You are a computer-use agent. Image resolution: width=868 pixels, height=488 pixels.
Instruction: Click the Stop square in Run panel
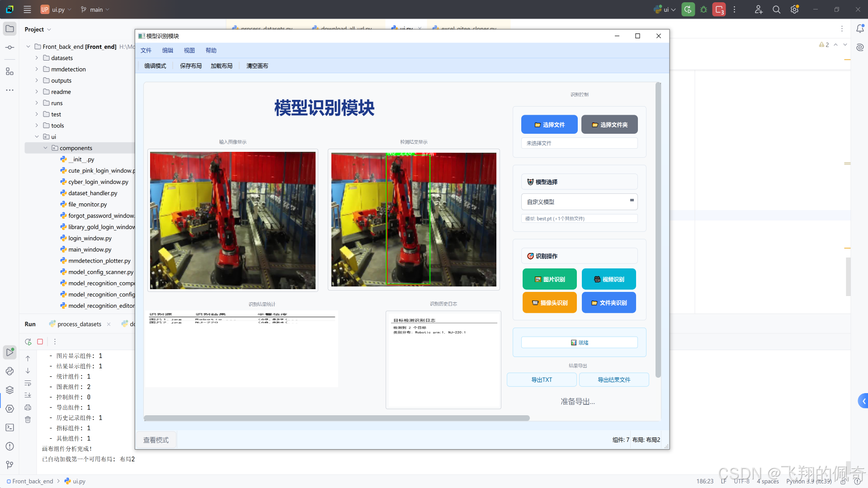coord(40,342)
